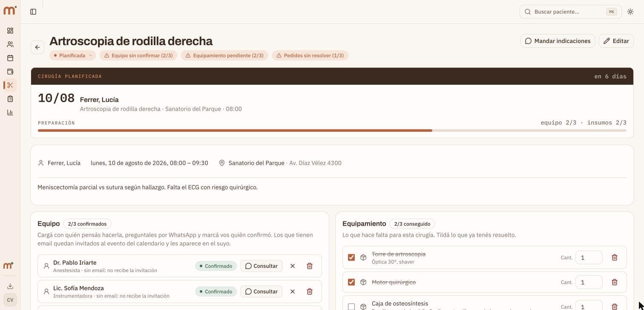The height and width of the screenshot is (310, 644).
Task: Consultar Lic. Sofía Mendoza via WhatsApp
Action: [261, 292]
